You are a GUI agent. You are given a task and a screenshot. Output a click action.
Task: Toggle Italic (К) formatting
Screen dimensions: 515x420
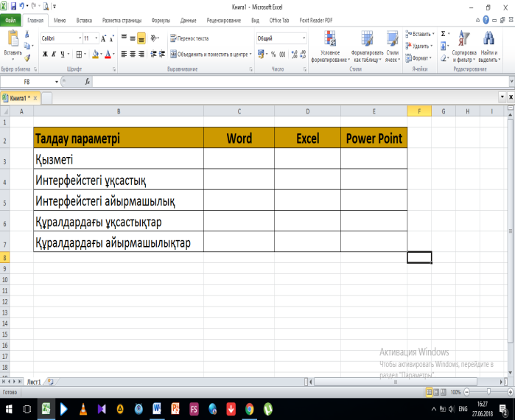54,55
